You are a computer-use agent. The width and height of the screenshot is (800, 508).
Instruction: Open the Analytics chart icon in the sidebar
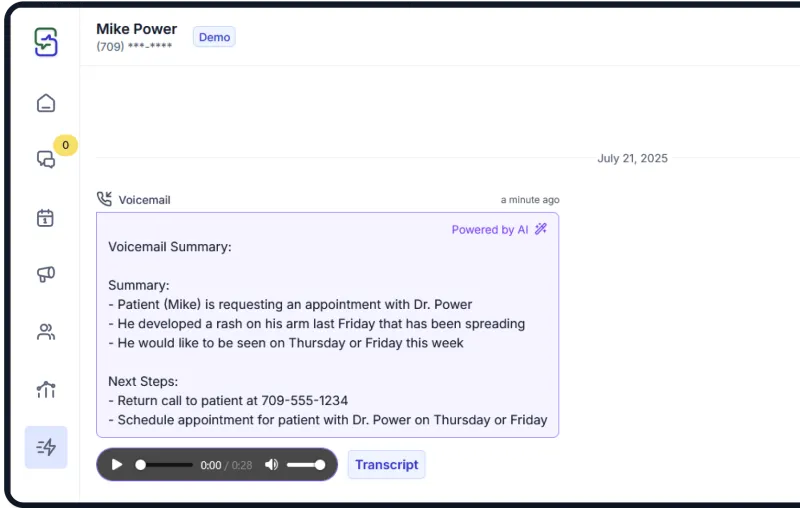(46, 390)
